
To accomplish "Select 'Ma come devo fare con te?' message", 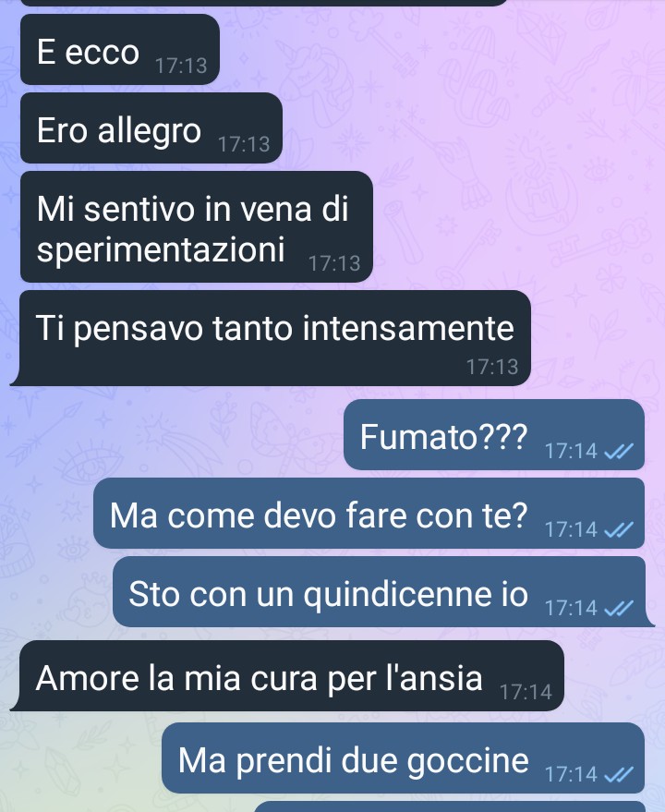I will coord(369,514).
